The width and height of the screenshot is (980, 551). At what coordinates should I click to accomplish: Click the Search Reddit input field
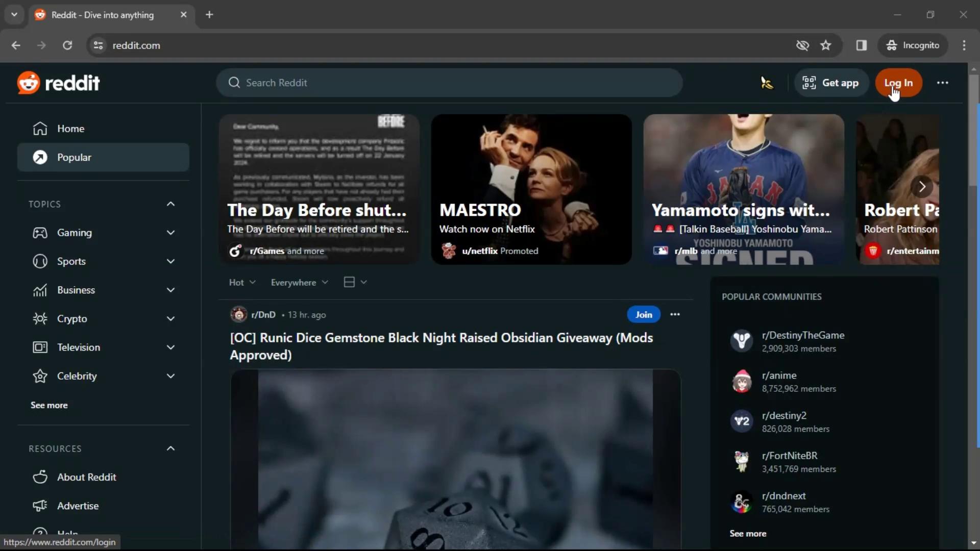click(449, 82)
